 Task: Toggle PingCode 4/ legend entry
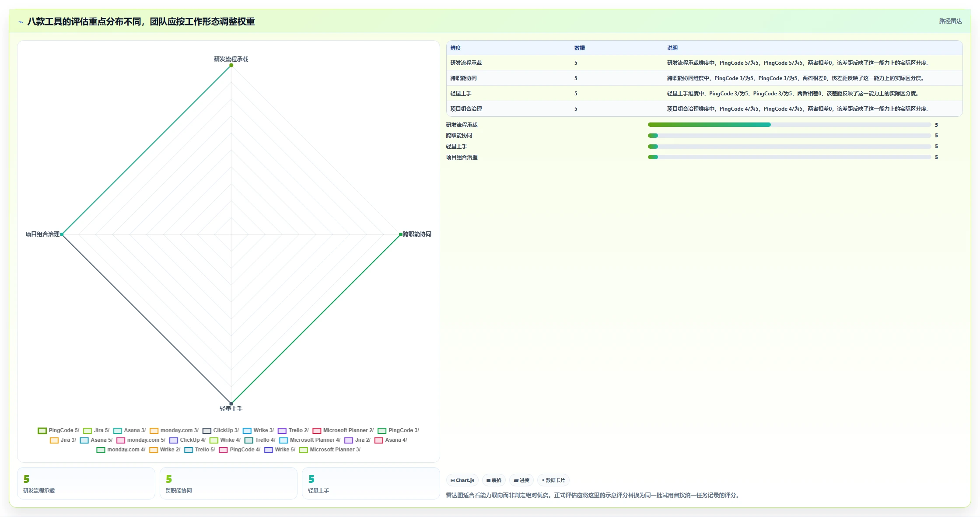pos(240,450)
